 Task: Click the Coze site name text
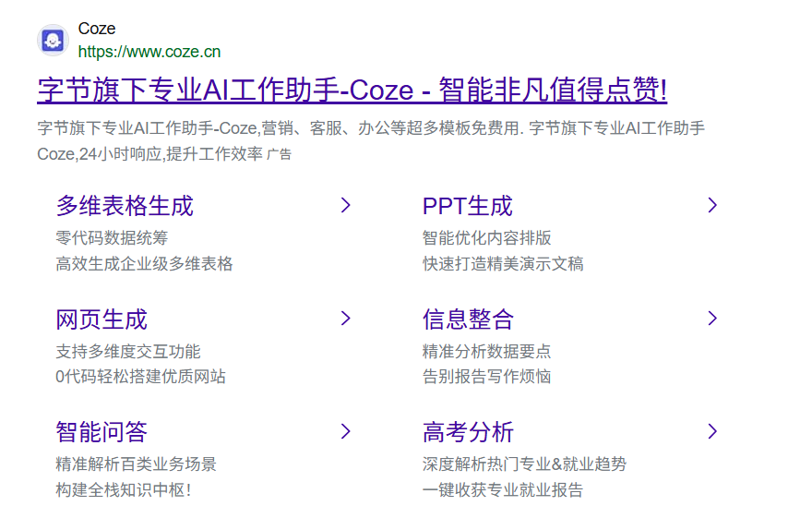tap(97, 29)
